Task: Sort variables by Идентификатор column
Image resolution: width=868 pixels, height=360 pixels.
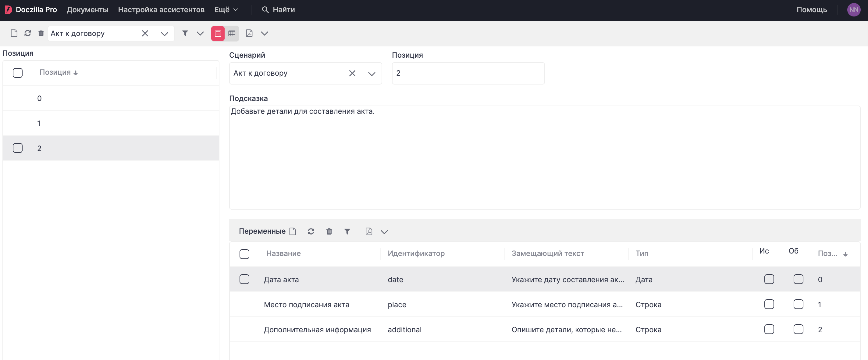Action: [416, 254]
